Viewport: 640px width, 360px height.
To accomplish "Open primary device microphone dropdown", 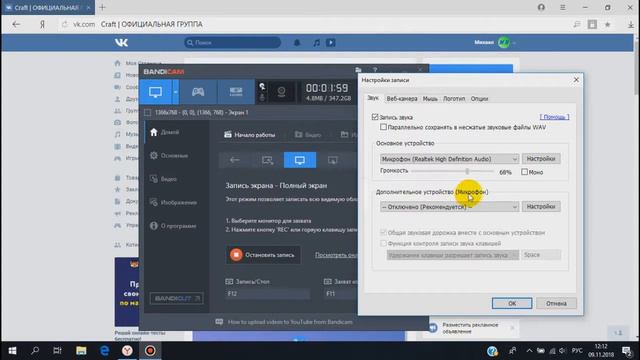I will coord(449,159).
